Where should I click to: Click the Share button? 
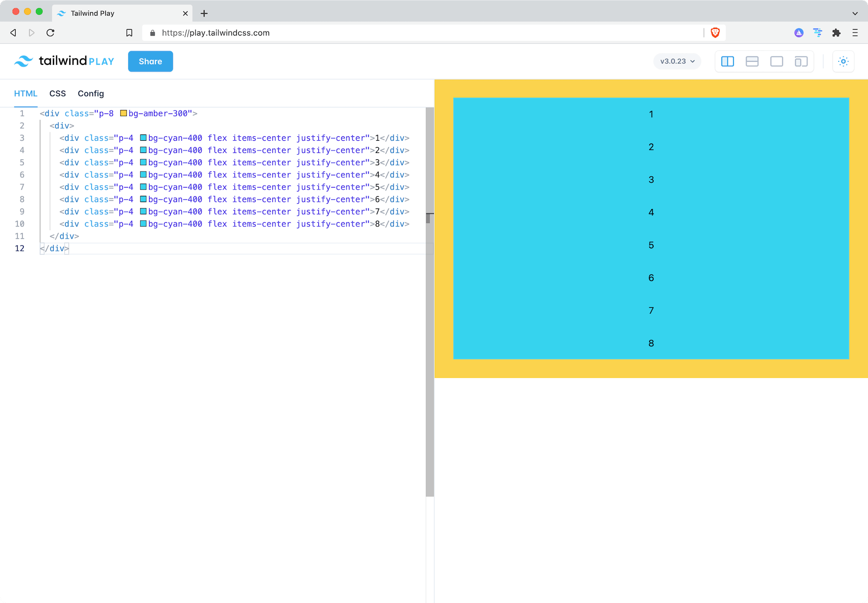150,61
